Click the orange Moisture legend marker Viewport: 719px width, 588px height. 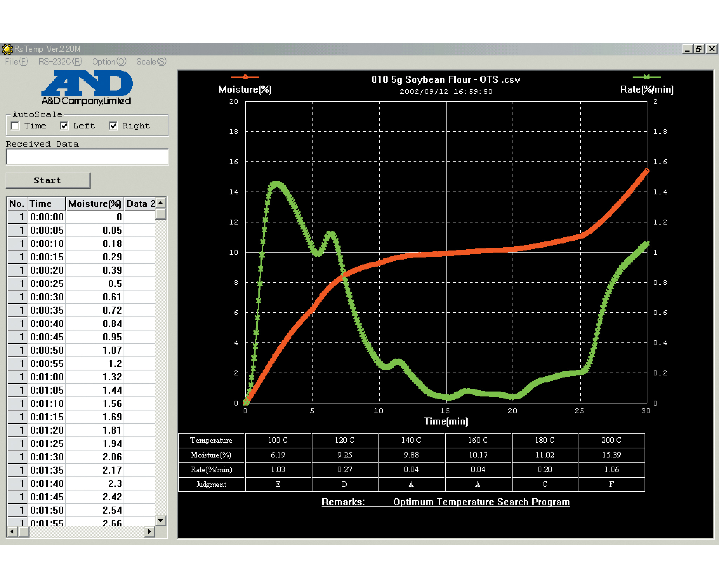(245, 77)
